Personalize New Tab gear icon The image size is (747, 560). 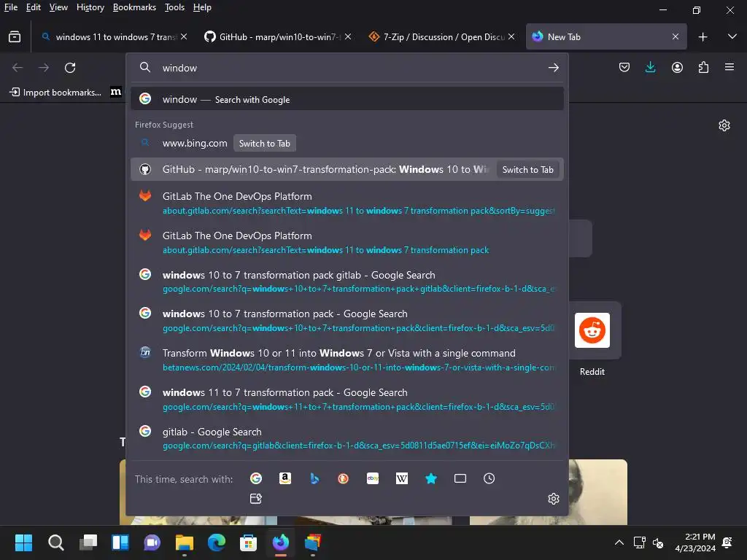pyautogui.click(x=724, y=125)
